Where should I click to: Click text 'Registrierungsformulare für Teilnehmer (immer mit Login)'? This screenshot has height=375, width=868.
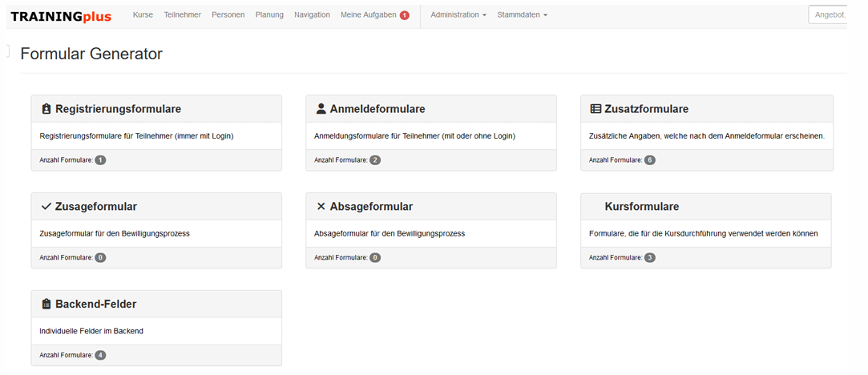click(137, 136)
